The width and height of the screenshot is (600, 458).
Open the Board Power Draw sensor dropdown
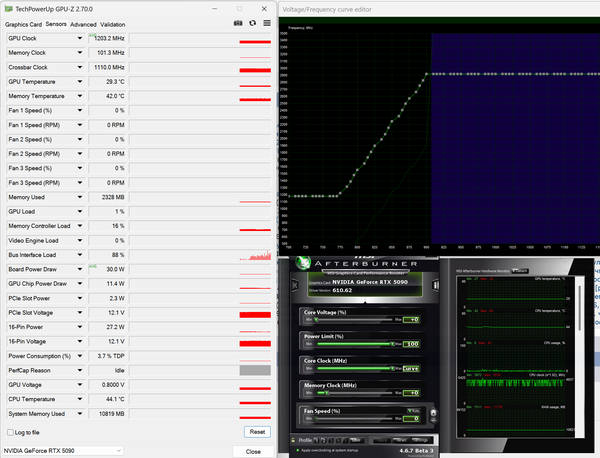point(80,269)
